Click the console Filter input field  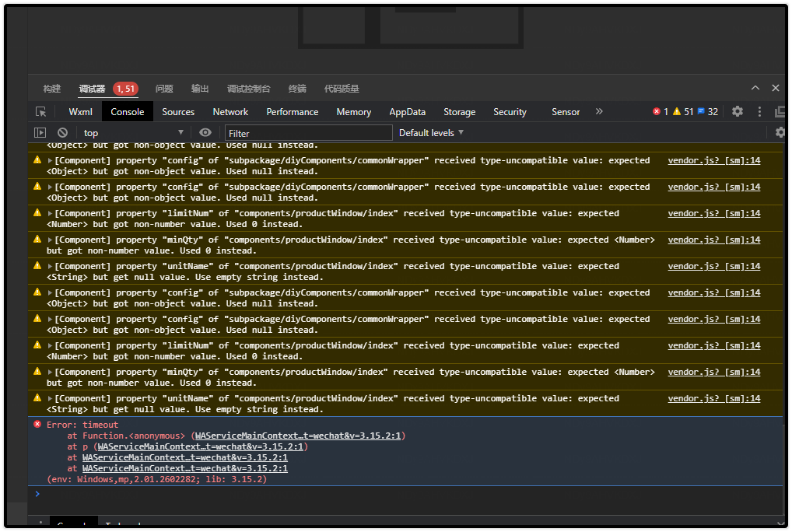309,133
